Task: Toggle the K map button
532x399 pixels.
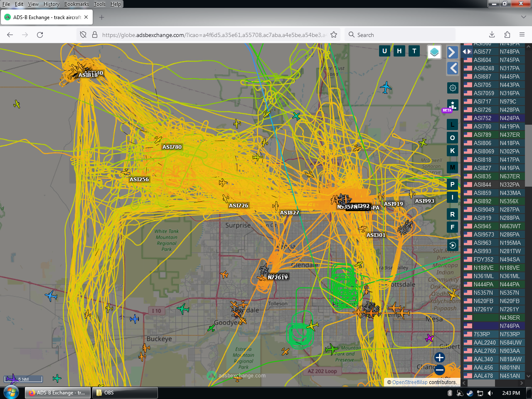Action: 453,151
